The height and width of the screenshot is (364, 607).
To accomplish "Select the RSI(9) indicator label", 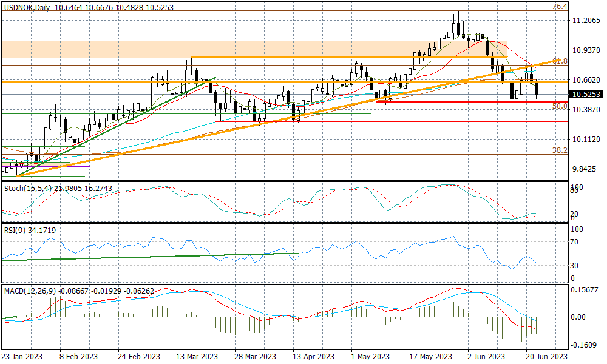I will 16,231.
